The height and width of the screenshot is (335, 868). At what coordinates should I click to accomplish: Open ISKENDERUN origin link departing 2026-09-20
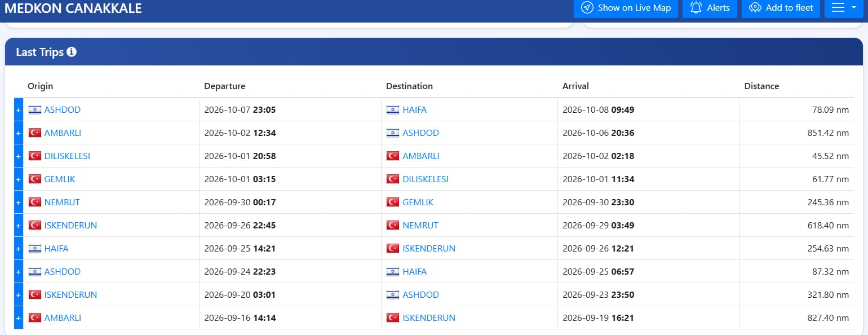[70, 295]
